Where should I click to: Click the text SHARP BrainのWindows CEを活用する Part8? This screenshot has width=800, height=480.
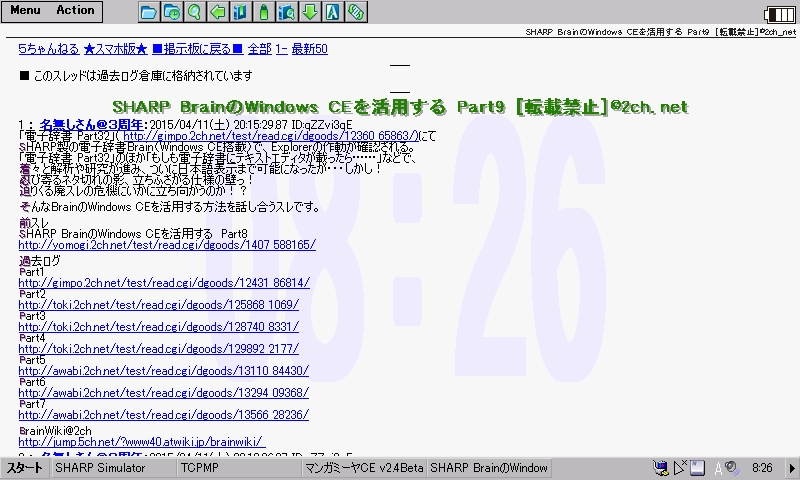pyautogui.click(x=133, y=234)
